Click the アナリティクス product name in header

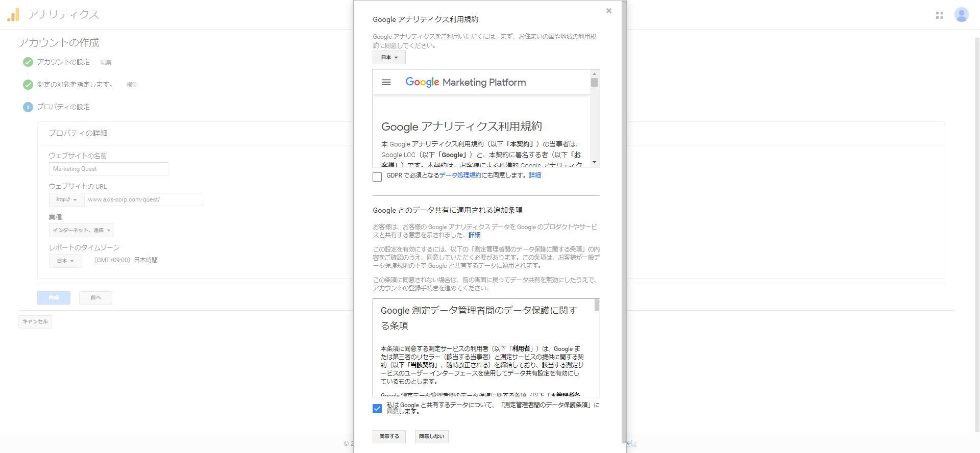point(63,15)
